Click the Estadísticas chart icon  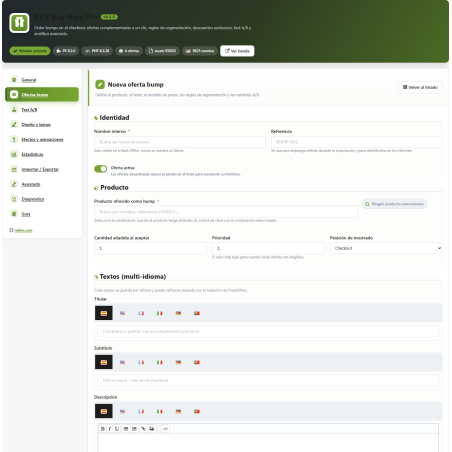(14, 154)
